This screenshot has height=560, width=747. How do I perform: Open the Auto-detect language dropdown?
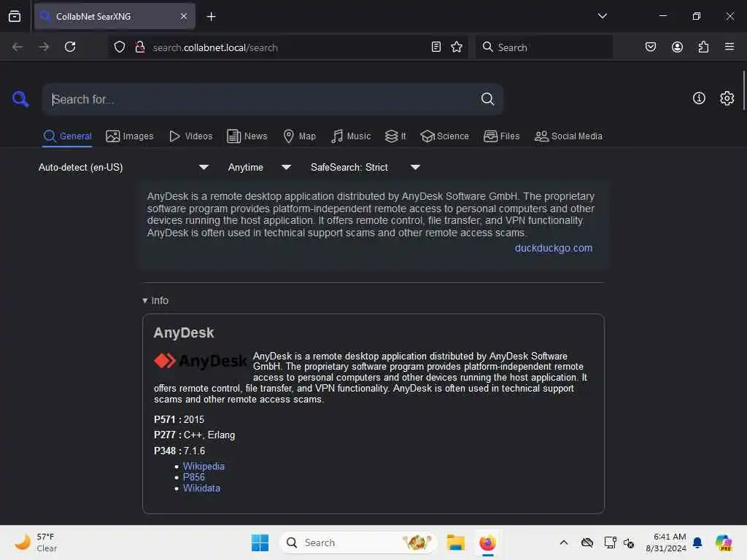123,167
